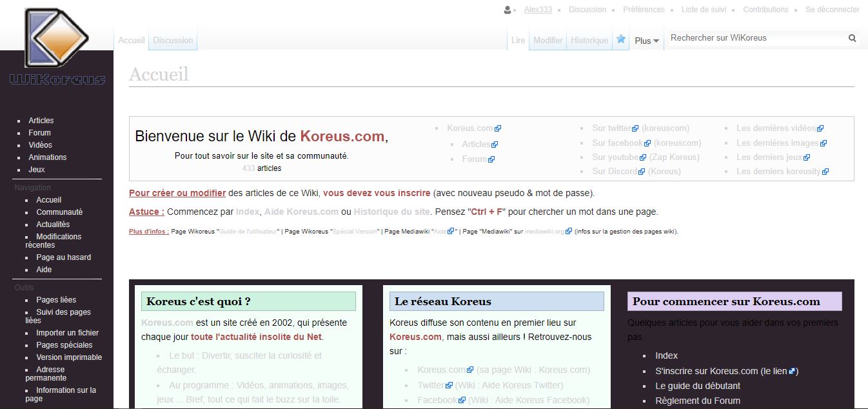This screenshot has height=409, width=868.
Task: Click external link icon after mediawiki.org
Action: coord(569,232)
